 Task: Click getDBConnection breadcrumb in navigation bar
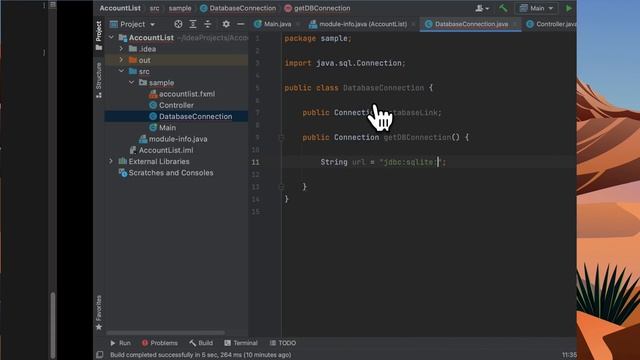317,8
